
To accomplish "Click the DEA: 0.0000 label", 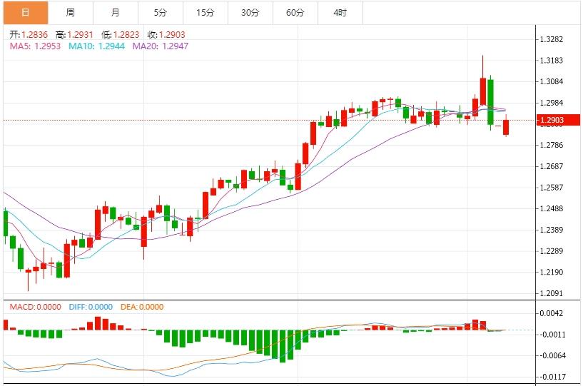I will click(141, 307).
